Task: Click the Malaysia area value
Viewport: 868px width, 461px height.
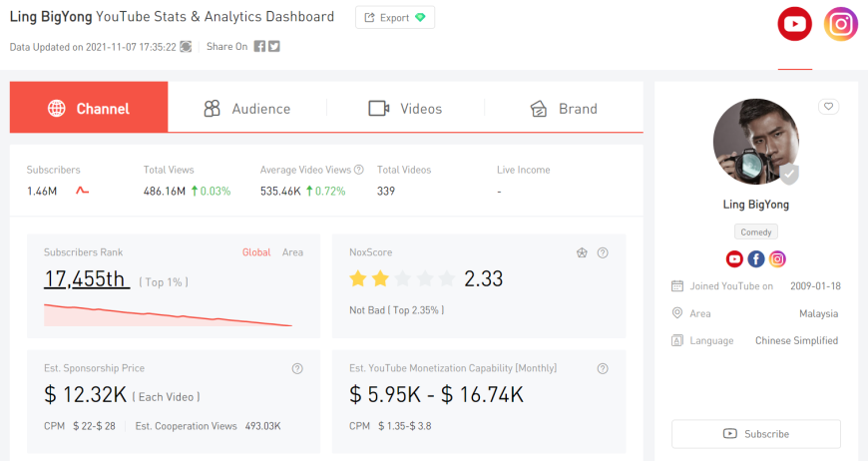Action: 818,313
